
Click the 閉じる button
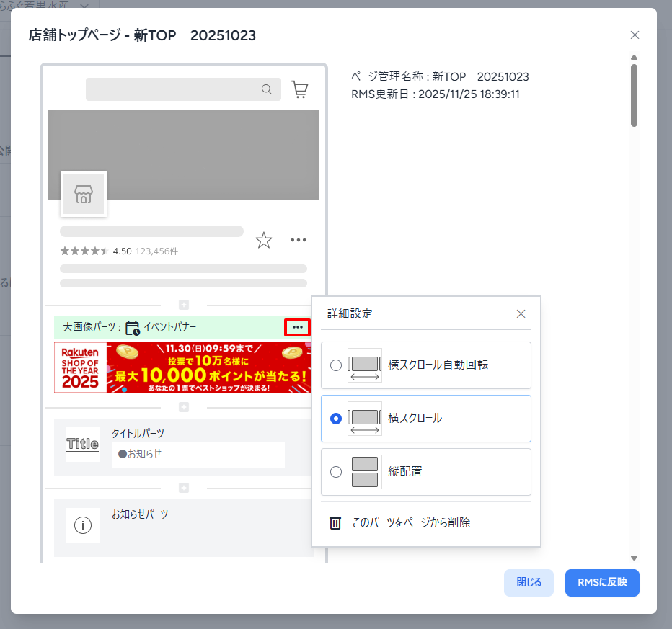pyautogui.click(x=529, y=582)
